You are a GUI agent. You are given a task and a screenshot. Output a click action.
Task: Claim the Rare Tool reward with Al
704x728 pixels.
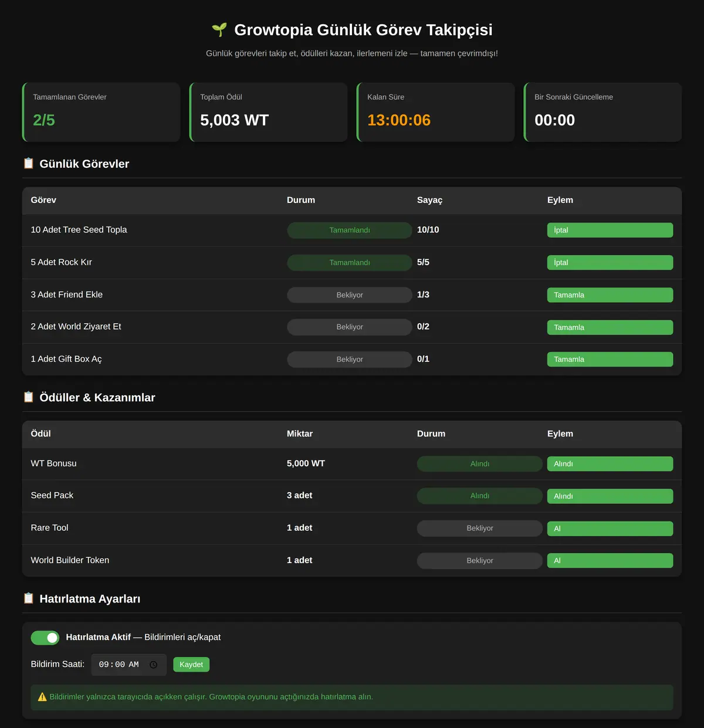610,529
